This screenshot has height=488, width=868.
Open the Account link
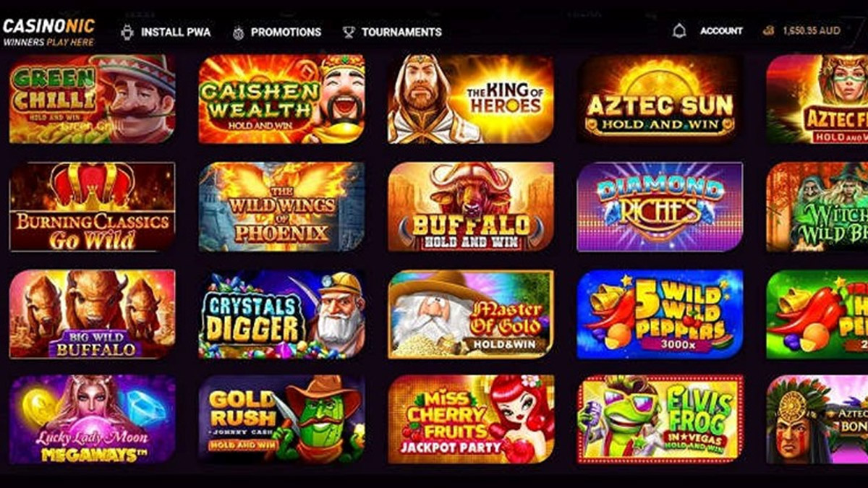(721, 31)
